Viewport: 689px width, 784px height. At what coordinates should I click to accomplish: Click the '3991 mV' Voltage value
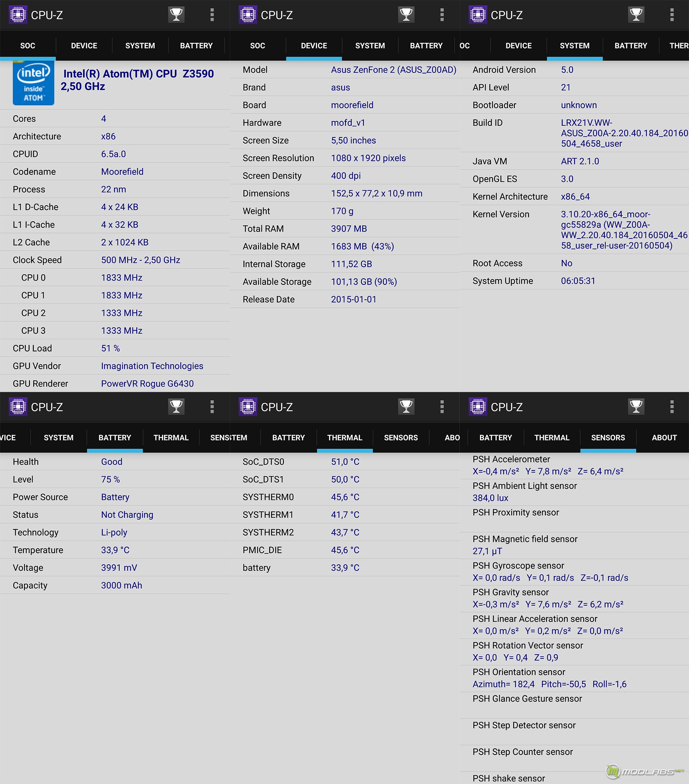point(119,568)
